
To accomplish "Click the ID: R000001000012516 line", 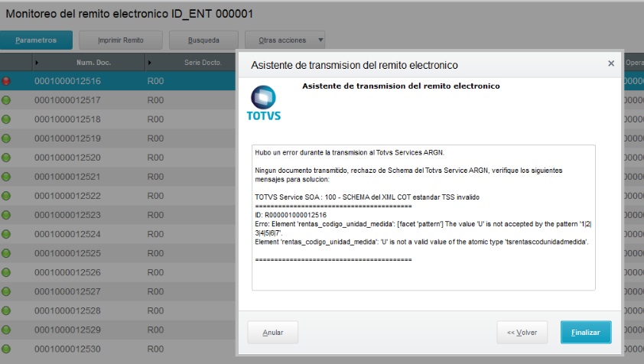I will tap(291, 215).
